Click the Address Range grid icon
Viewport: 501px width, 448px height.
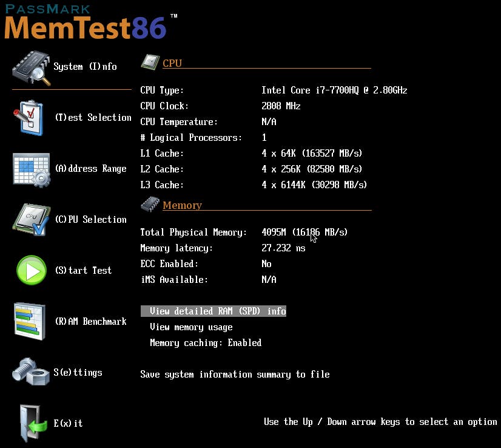point(31,169)
